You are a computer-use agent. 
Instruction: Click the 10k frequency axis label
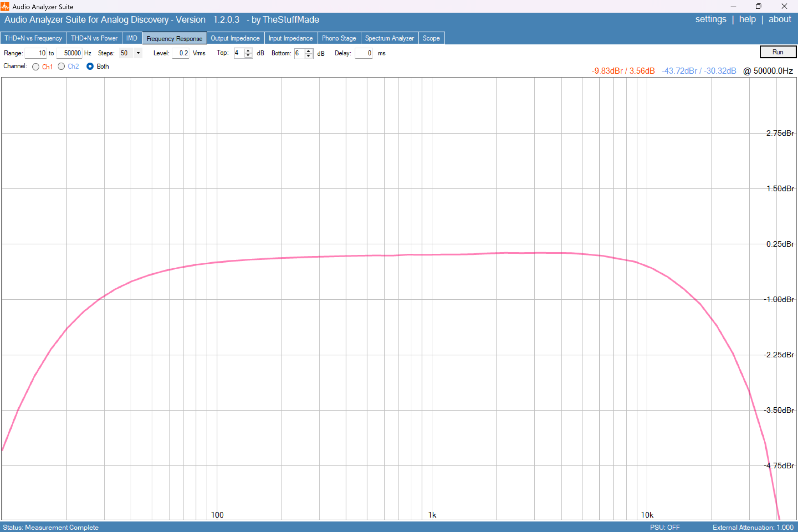click(647, 515)
